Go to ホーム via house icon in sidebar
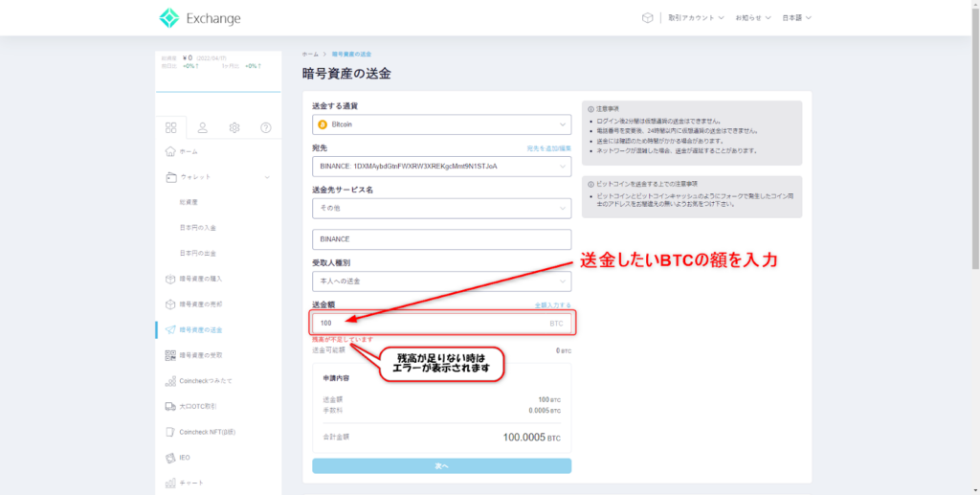Image resolution: width=980 pixels, height=495 pixels. 170,151
